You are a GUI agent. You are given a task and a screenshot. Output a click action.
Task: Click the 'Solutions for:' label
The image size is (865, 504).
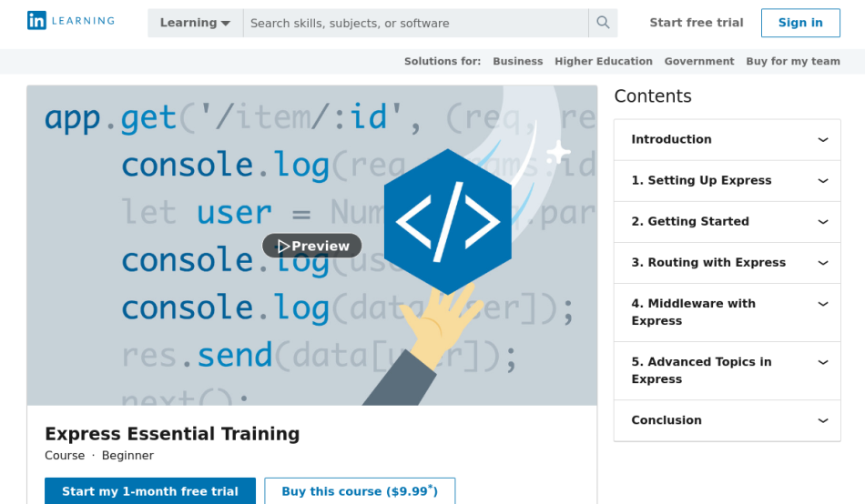[x=443, y=61]
